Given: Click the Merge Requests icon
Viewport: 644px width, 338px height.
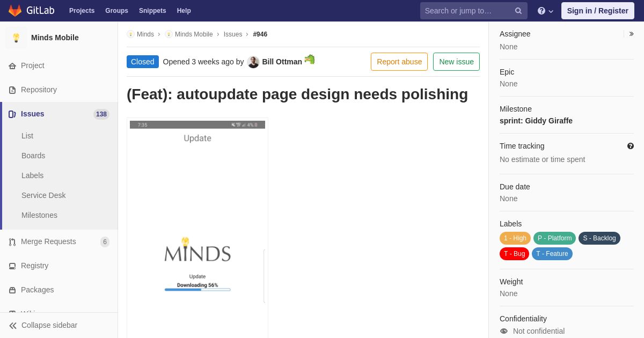Looking at the screenshot, I should (x=12, y=242).
